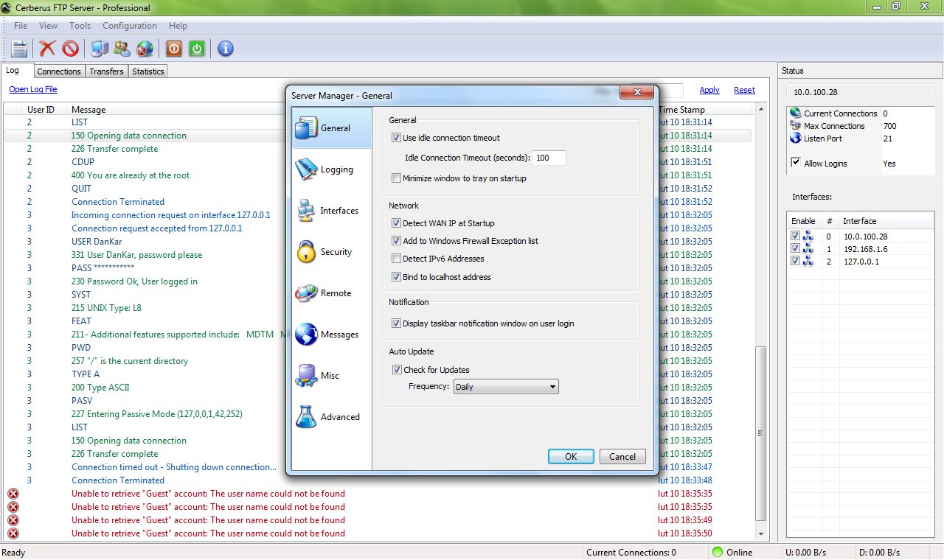This screenshot has height=560, width=944.
Task: Select Misc page in Server Manager sidebar
Action: (332, 376)
